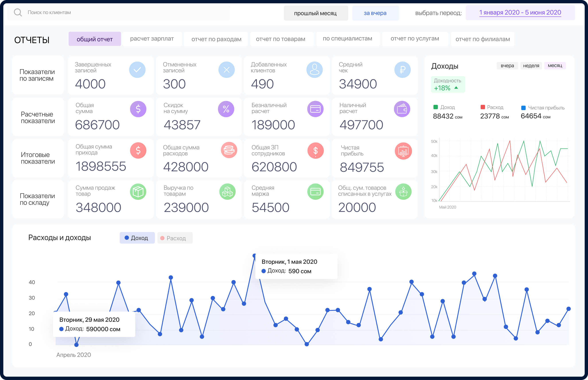Screen dimensions: 588x380
Task: Click the blue Чистая прибыль legend swatch
Action: 523,108
